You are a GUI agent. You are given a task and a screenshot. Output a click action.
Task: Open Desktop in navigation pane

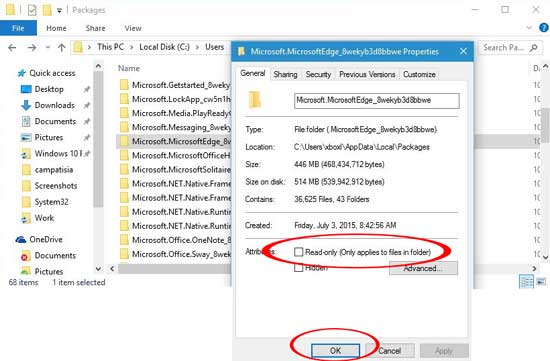49,89
